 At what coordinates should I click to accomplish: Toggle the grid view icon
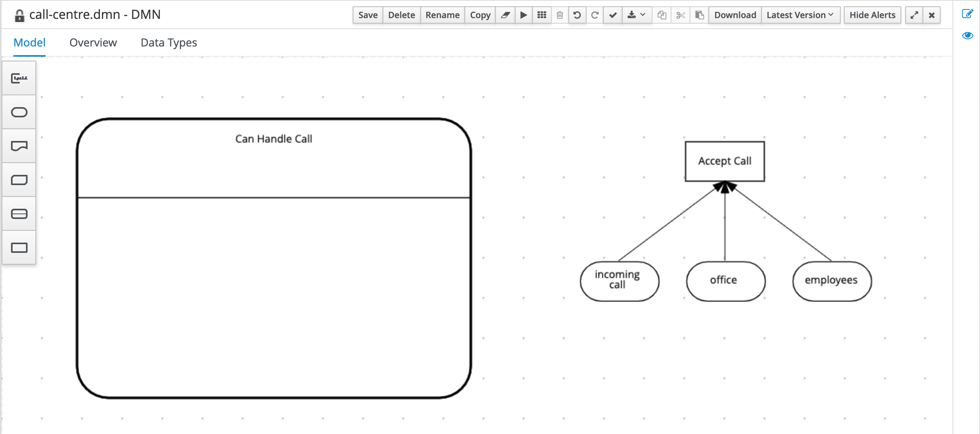(542, 15)
